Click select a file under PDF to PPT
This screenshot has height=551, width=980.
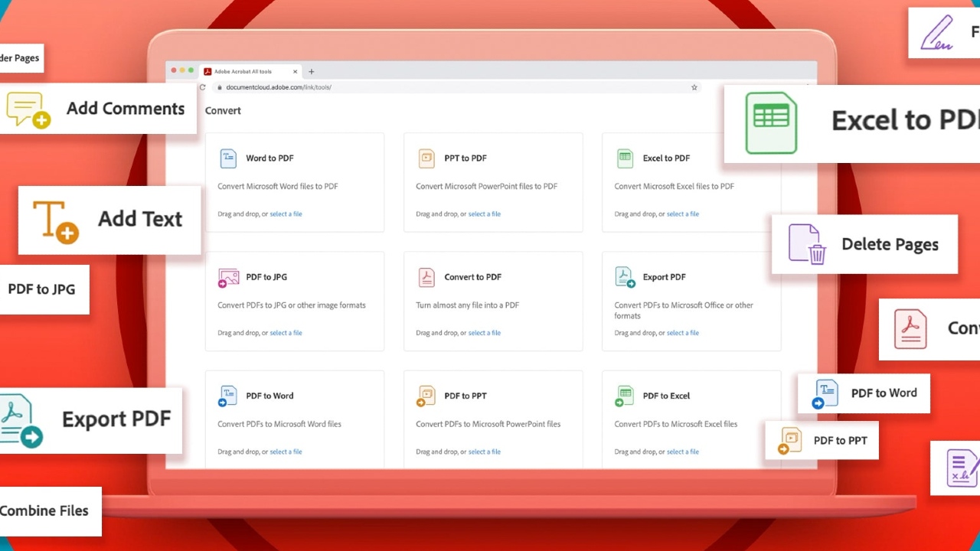(x=484, y=452)
